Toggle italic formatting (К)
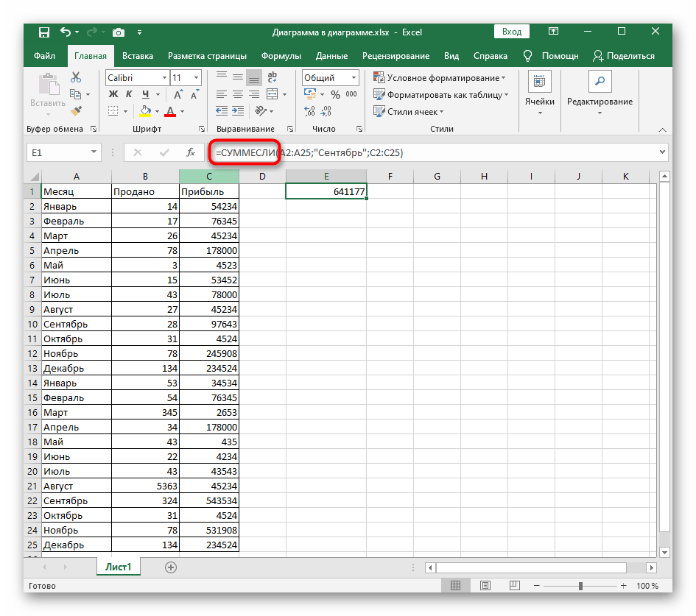 coord(130,94)
